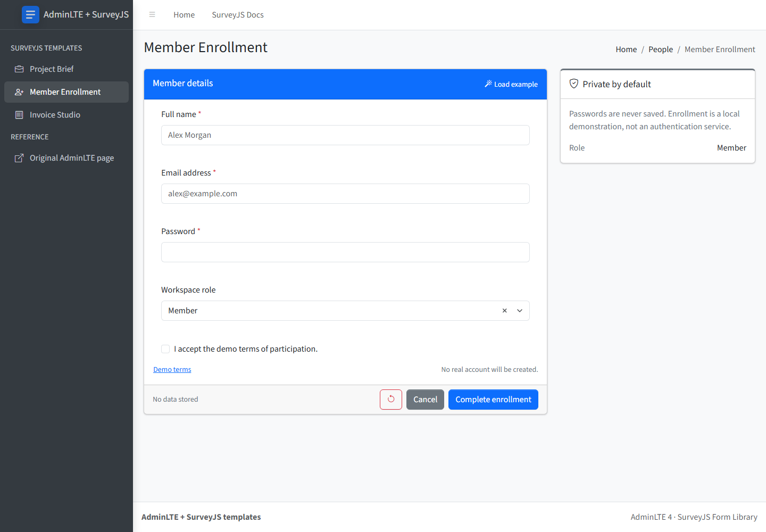
Task: Expand the Workspace role dropdown arrow
Action: click(x=520, y=311)
